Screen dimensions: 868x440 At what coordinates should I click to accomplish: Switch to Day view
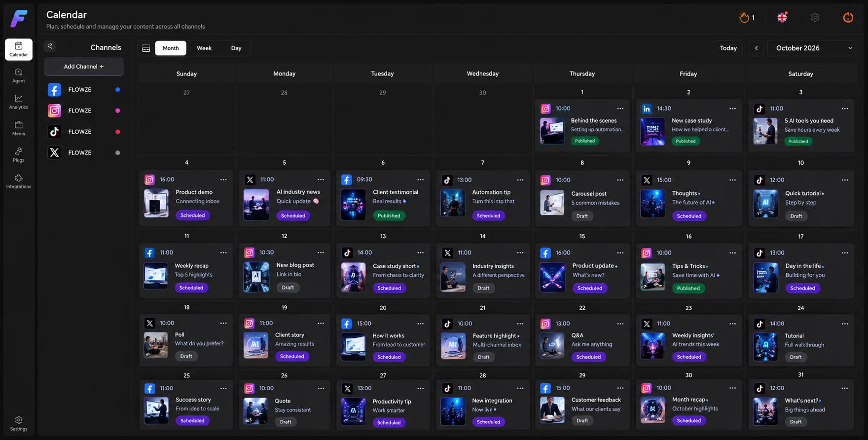(x=236, y=48)
